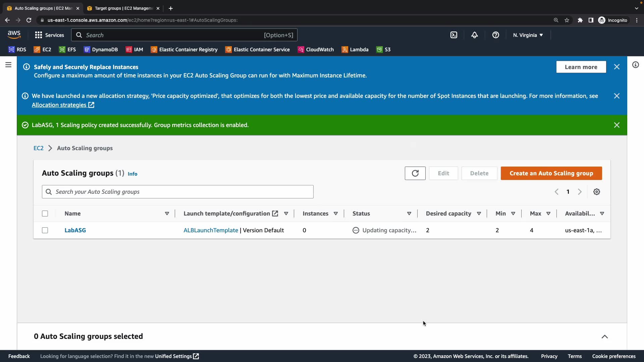Screen dimensions: 644x362
Task: Open the Services grid menu
Action: (49, 35)
